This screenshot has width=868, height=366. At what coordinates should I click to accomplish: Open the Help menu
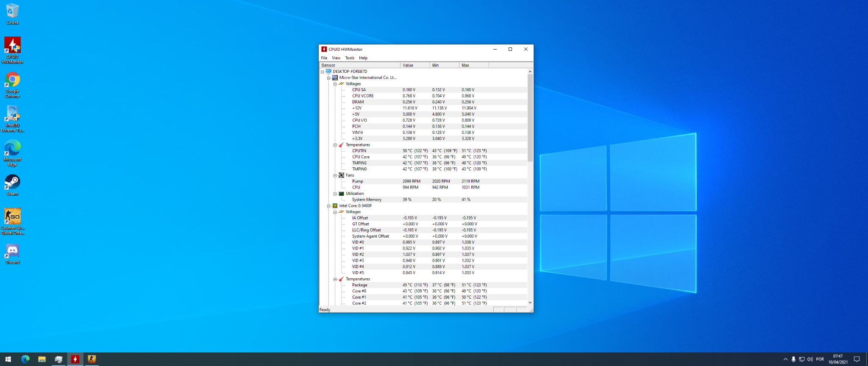coord(363,58)
